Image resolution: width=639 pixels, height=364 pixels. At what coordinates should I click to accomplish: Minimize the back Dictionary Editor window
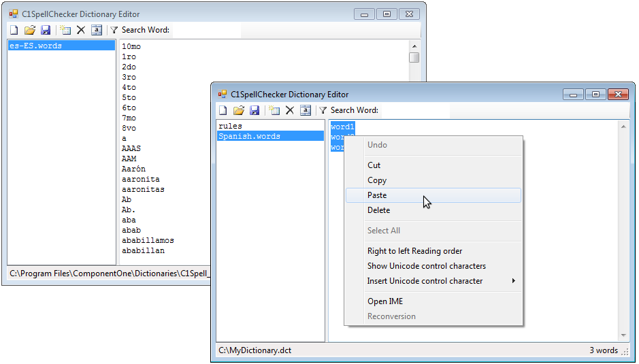[x=364, y=14]
